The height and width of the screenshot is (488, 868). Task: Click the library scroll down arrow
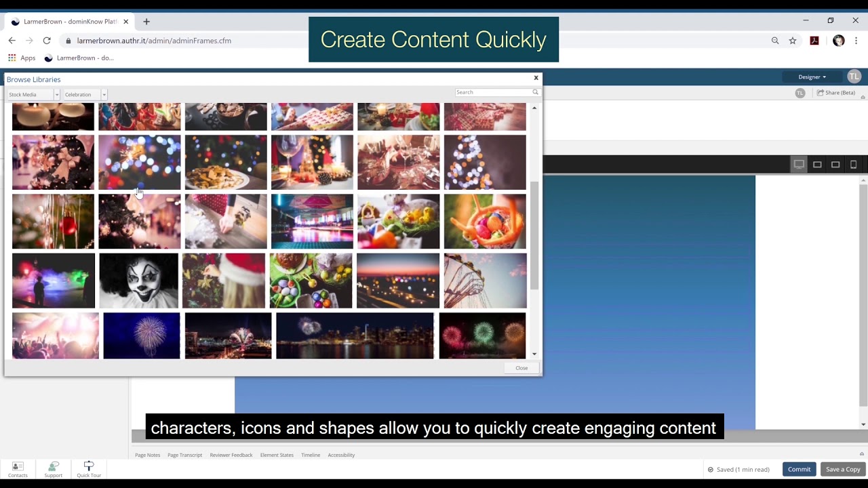(x=534, y=354)
